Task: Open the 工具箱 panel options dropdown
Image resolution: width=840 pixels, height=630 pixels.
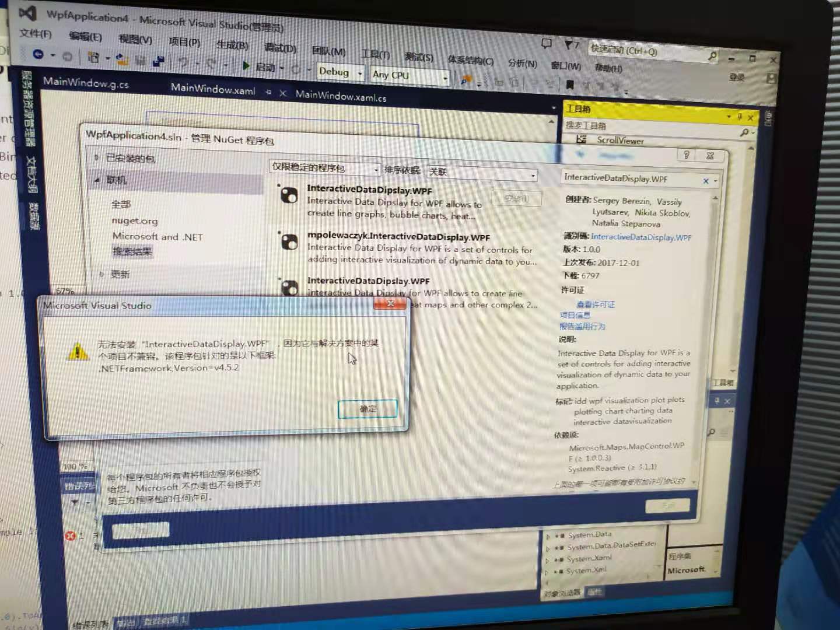Action: (729, 117)
